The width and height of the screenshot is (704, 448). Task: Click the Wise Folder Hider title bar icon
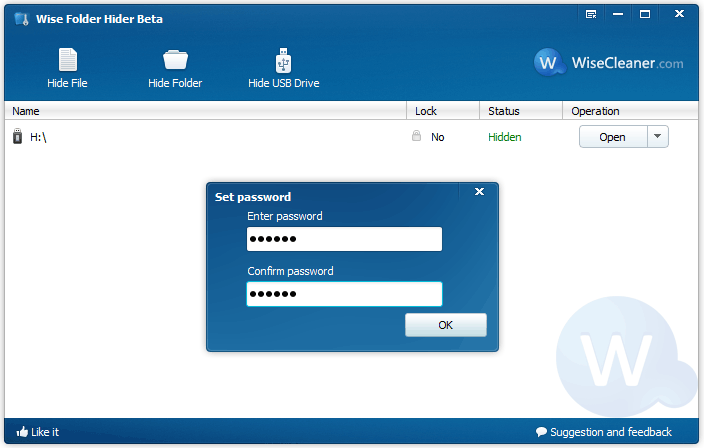[x=21, y=18]
